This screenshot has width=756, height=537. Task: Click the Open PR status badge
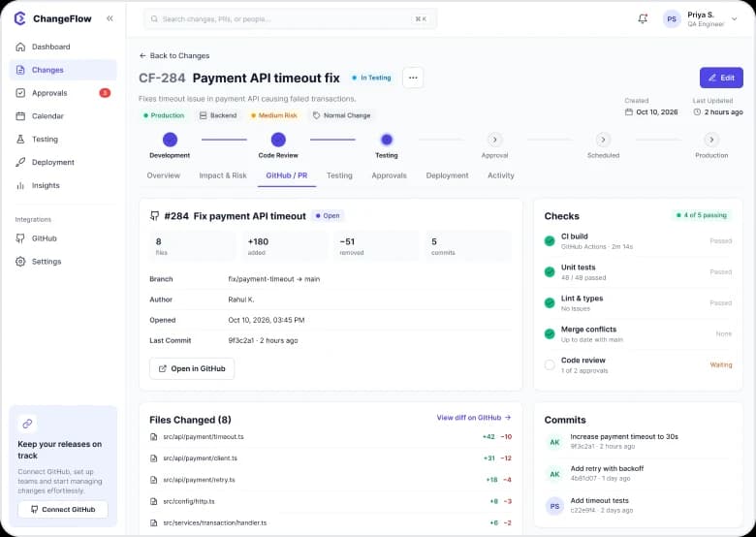click(x=328, y=216)
